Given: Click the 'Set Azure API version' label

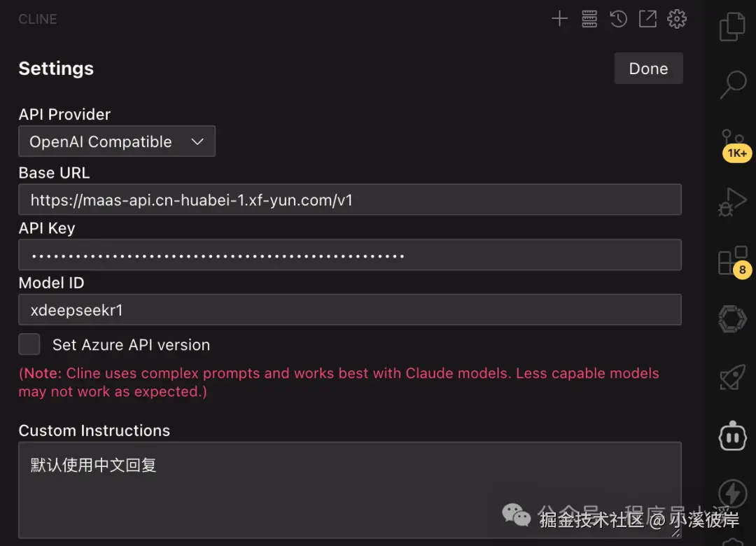Looking at the screenshot, I should pos(131,345).
